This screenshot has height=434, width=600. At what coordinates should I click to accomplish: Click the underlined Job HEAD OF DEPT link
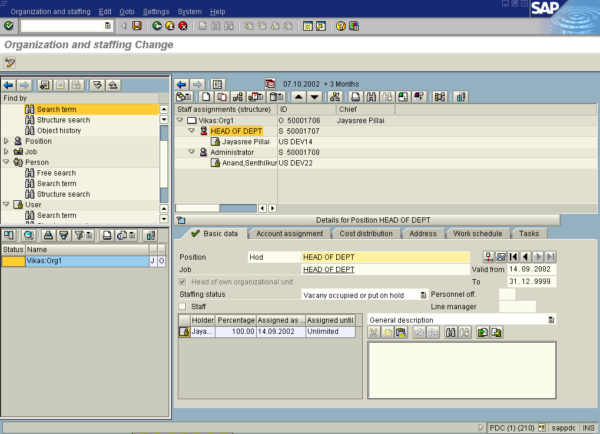(329, 269)
